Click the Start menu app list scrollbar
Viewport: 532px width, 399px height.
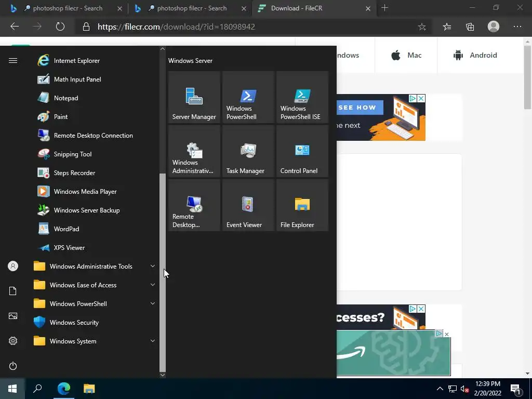click(x=163, y=273)
